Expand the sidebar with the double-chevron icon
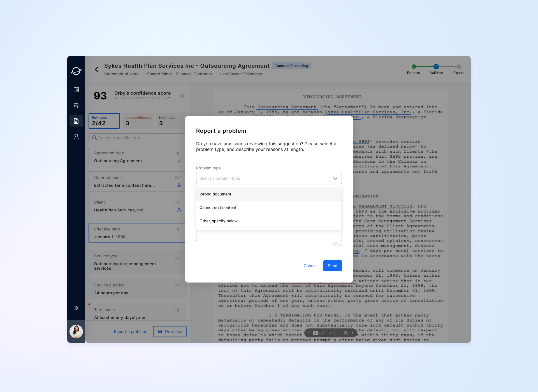Viewport: 538px width, 392px height. [76, 308]
